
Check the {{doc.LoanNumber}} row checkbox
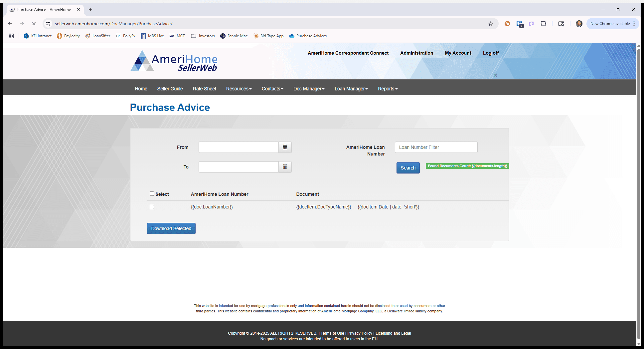[152, 207]
